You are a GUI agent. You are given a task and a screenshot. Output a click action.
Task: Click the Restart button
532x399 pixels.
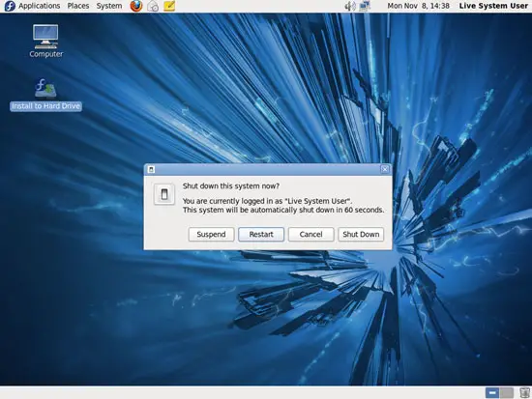pyautogui.click(x=261, y=234)
